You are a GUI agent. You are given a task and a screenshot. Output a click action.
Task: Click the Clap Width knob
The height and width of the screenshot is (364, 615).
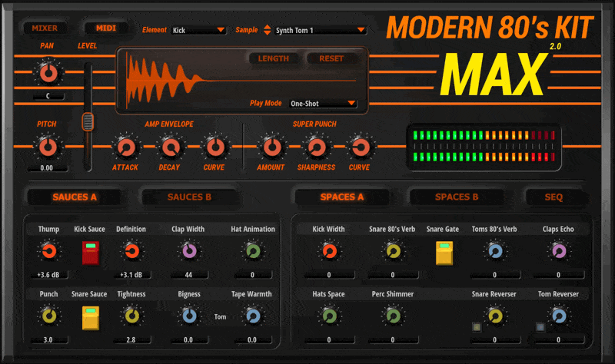click(x=188, y=251)
